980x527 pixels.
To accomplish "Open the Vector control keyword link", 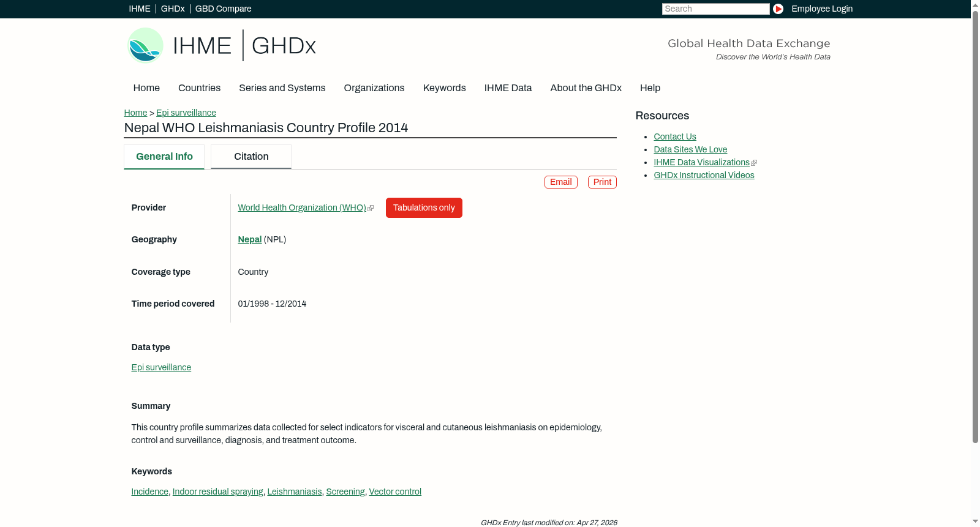I will tap(395, 492).
